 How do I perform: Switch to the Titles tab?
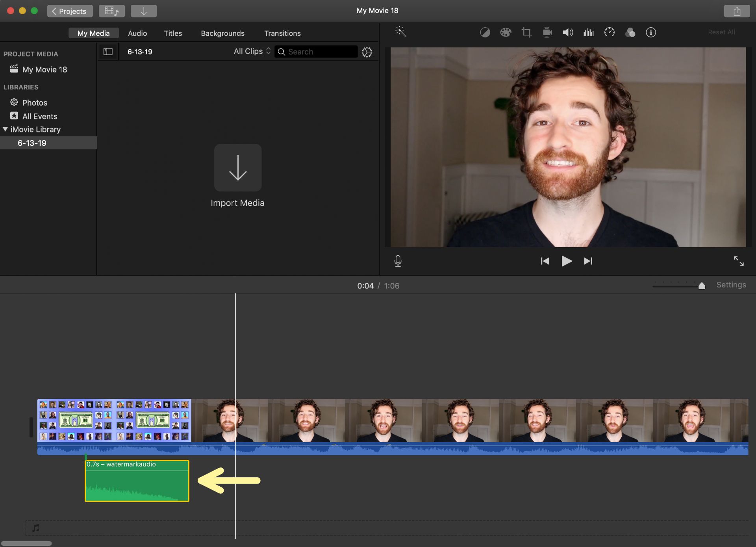click(x=173, y=33)
